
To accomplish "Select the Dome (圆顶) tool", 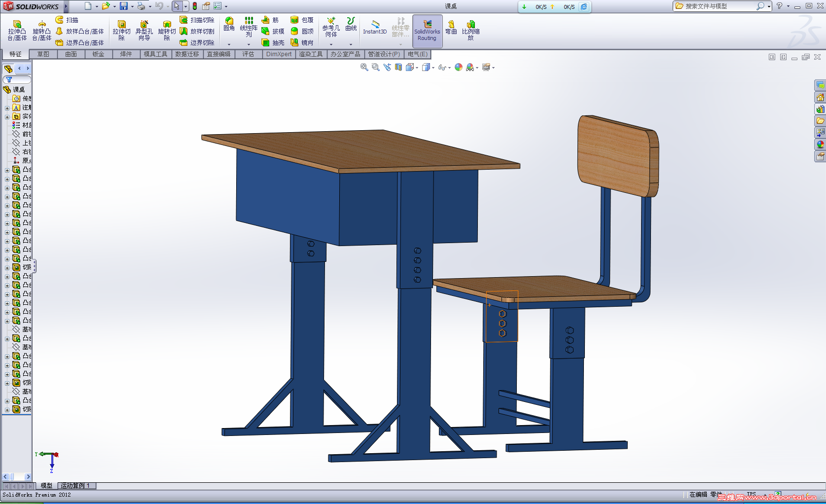I will [x=302, y=31].
